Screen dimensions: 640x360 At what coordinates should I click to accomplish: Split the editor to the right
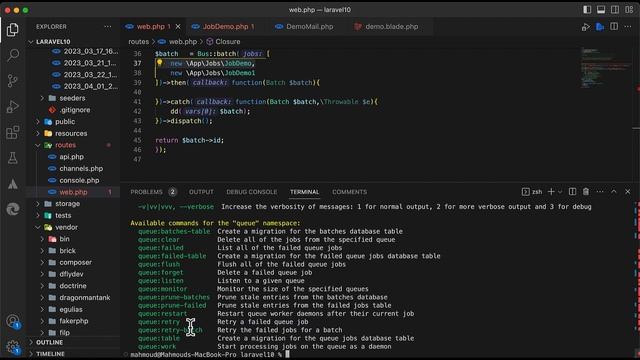point(614,27)
